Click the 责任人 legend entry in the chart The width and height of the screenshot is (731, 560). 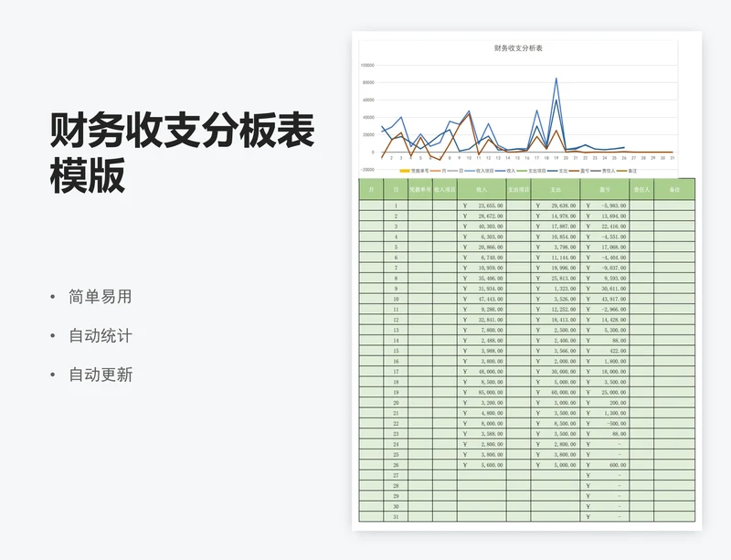click(604, 171)
